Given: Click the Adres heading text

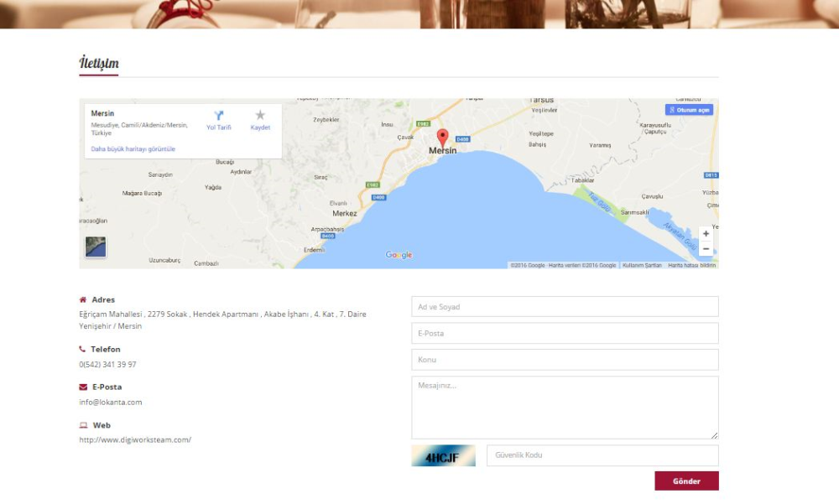Looking at the screenshot, I should pos(103,299).
